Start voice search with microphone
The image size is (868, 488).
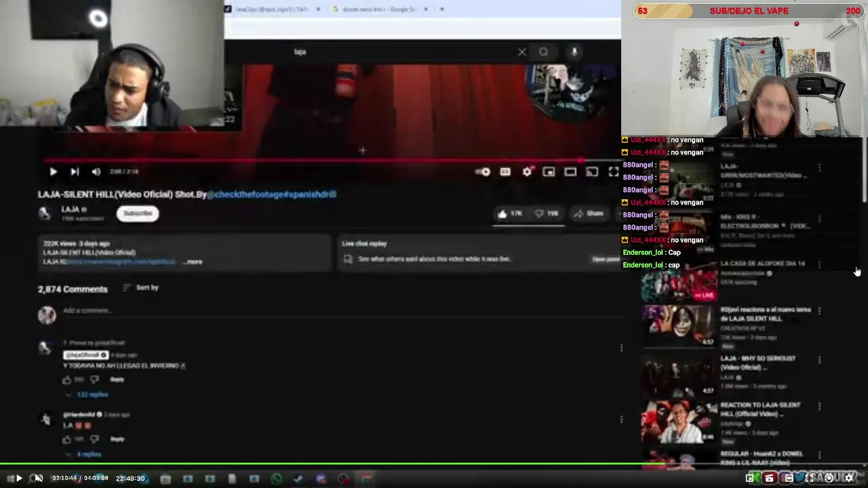pos(574,52)
